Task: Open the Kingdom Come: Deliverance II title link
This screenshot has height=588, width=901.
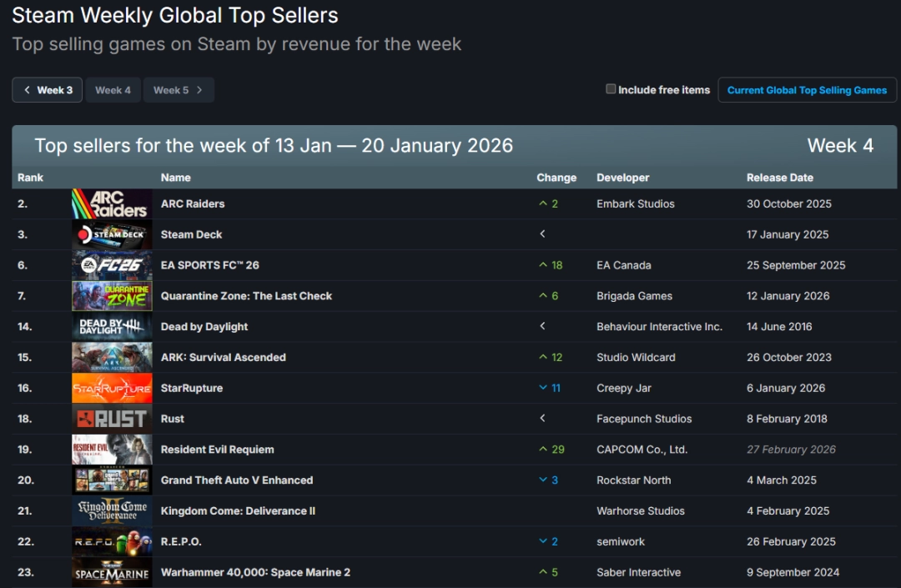Action: click(x=238, y=510)
